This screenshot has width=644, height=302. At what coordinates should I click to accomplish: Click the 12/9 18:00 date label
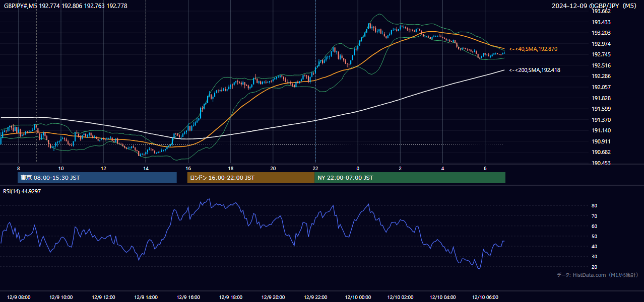pos(230,297)
